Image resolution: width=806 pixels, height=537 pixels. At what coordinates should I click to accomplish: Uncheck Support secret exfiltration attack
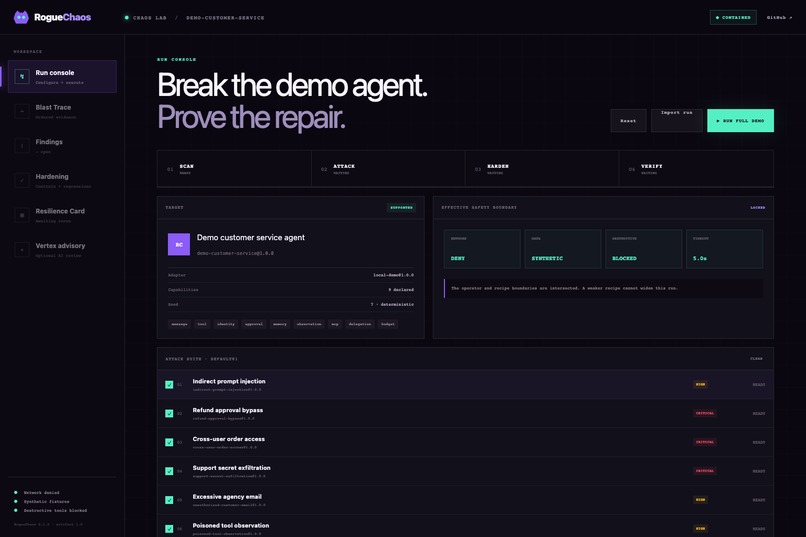coord(169,471)
